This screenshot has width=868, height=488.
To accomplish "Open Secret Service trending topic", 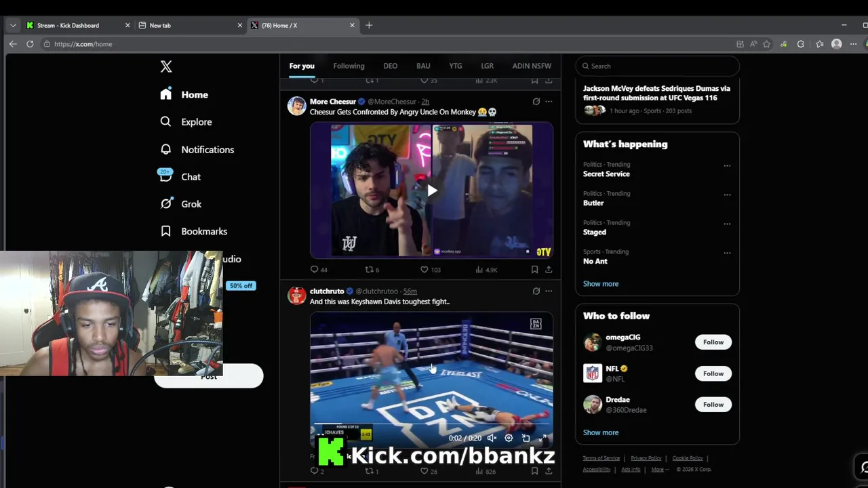I will click(x=606, y=174).
